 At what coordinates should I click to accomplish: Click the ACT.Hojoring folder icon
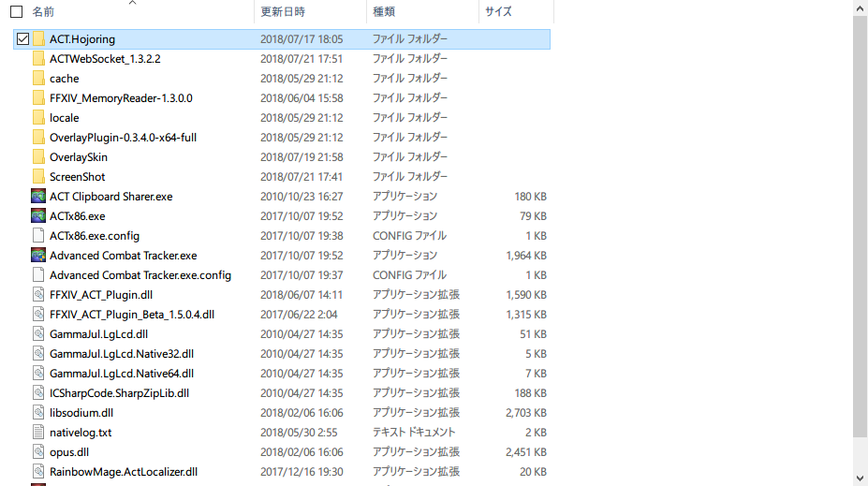tap(38, 38)
